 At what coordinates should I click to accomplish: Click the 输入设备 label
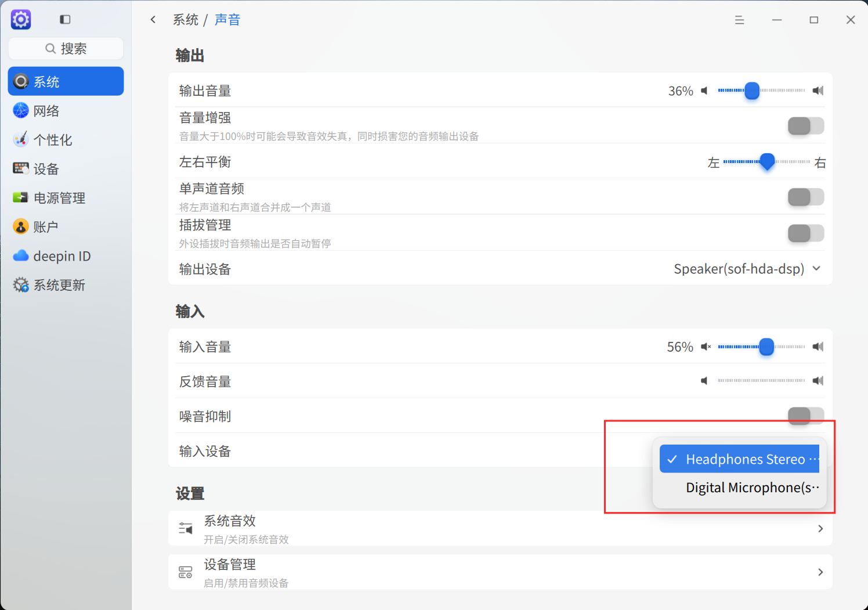[205, 451]
